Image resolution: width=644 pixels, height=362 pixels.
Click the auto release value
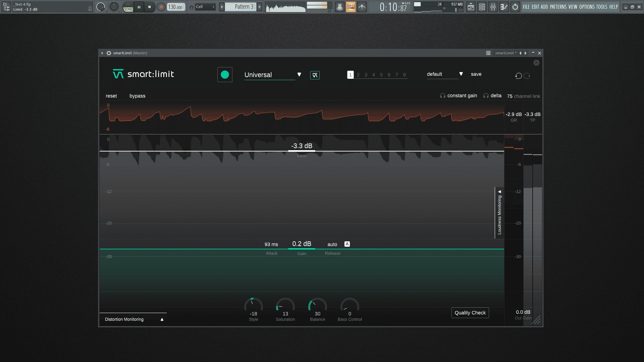tap(332, 244)
